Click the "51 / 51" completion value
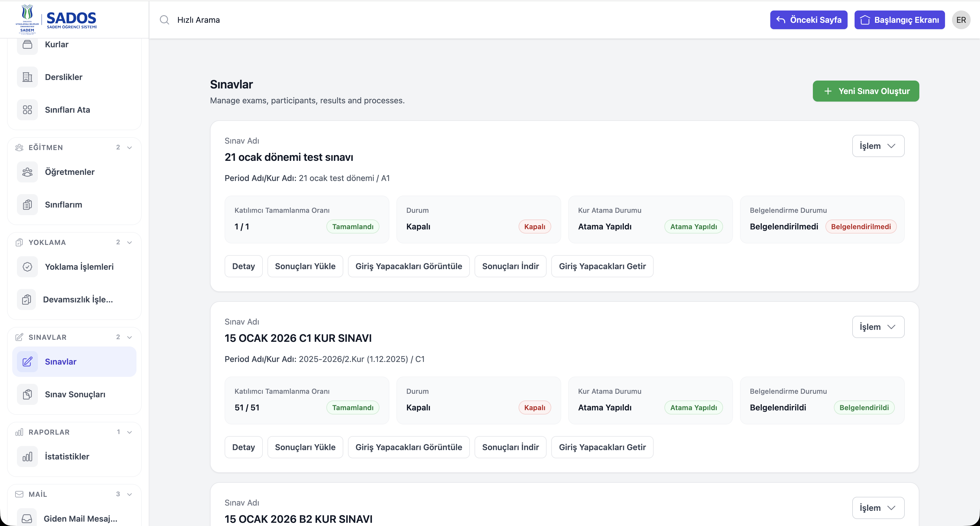The width and height of the screenshot is (980, 526). [x=247, y=407]
